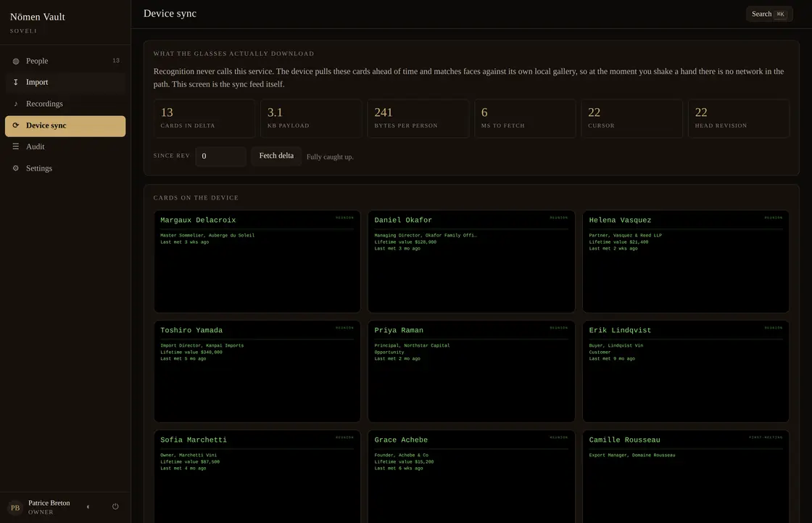
Task: Click the Nōmen Vault logo title
Action: [37, 17]
